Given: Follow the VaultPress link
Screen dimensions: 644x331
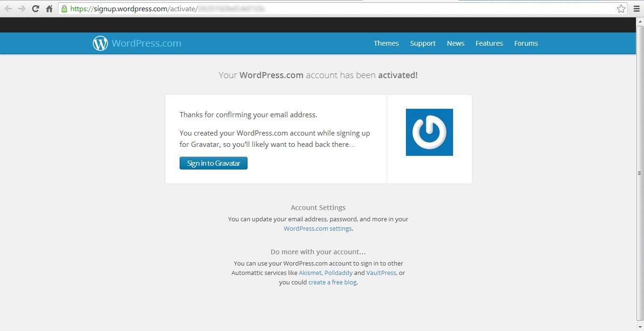Looking at the screenshot, I should pos(381,273).
